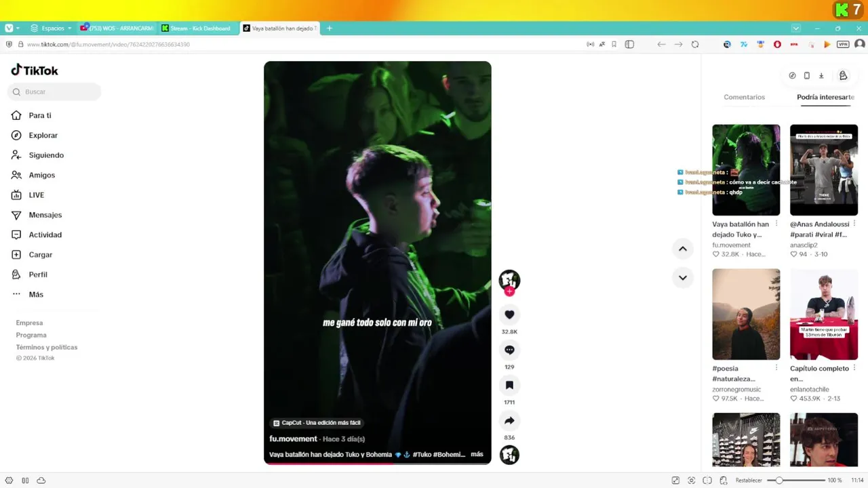Toggle the VPN button
The image size is (868, 488).
click(843, 44)
